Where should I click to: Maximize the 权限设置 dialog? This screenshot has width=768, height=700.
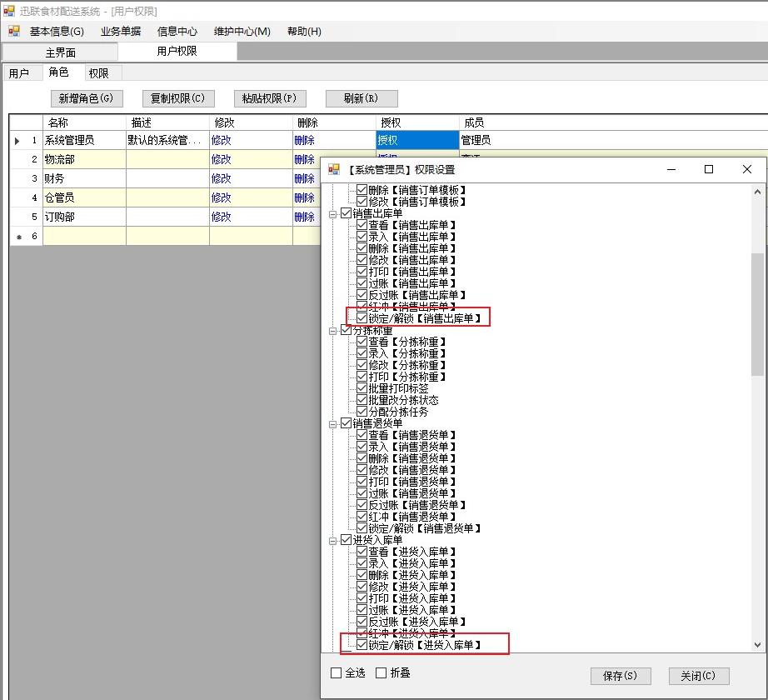[x=709, y=169]
